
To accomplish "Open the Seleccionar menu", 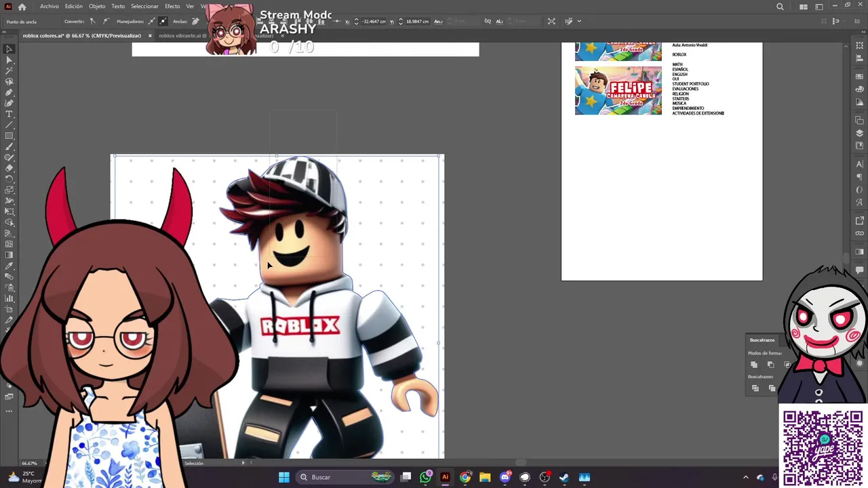I will pyautogui.click(x=144, y=6).
